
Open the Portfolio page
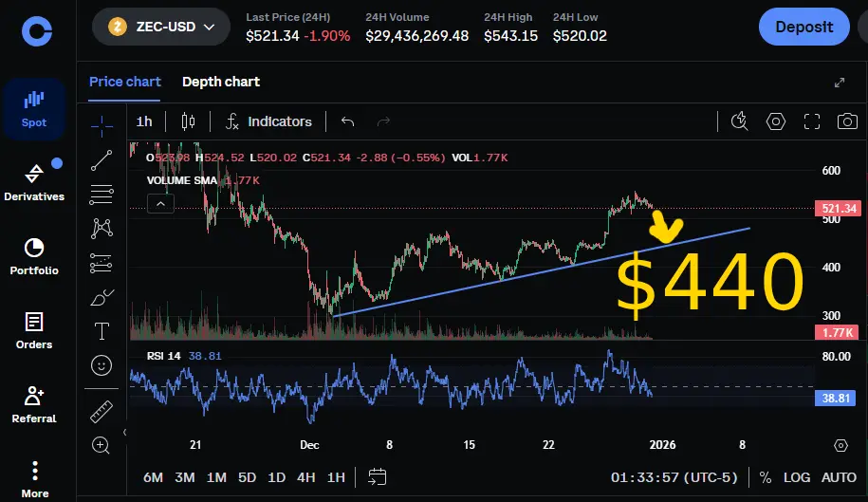pyautogui.click(x=34, y=256)
